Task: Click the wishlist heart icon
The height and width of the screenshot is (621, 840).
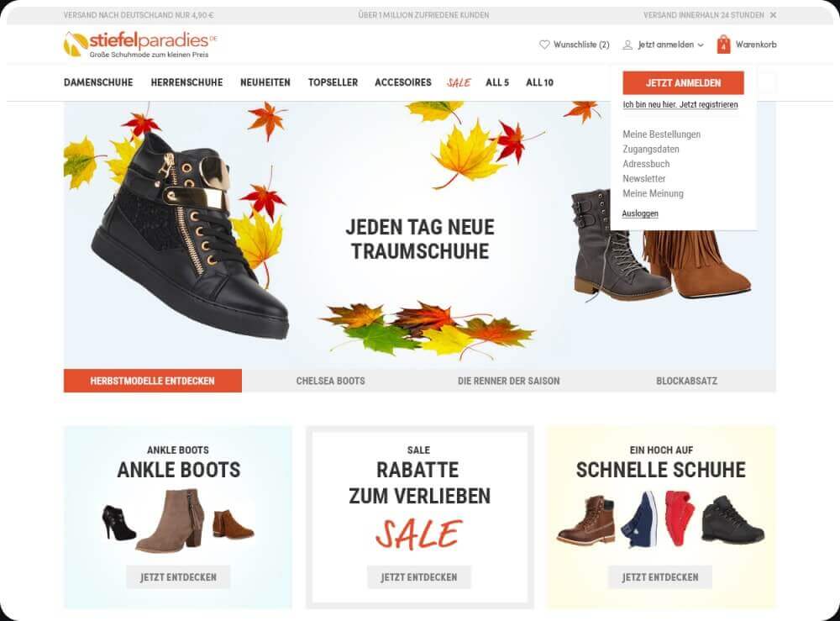Action: [544, 45]
